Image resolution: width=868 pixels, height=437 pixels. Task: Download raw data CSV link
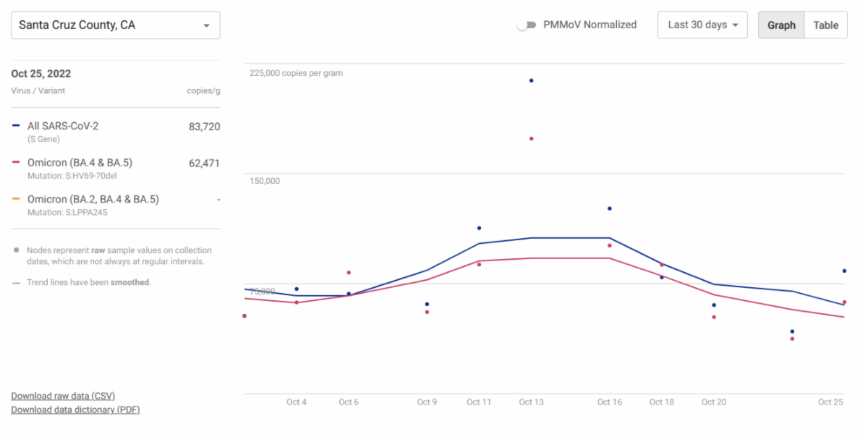tap(63, 396)
